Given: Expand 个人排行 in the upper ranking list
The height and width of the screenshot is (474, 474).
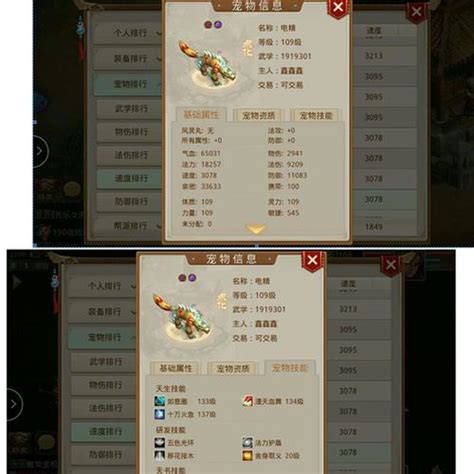Looking at the screenshot, I should pyautogui.click(x=129, y=33).
